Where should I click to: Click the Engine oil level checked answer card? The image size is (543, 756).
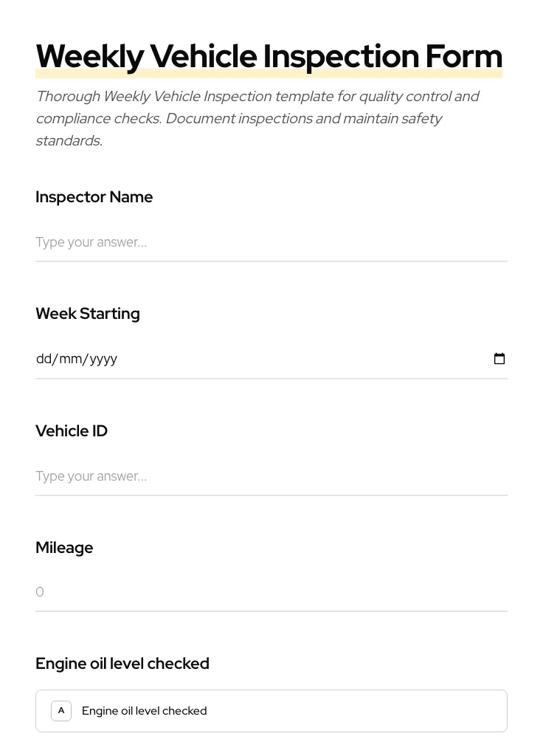[x=271, y=710]
